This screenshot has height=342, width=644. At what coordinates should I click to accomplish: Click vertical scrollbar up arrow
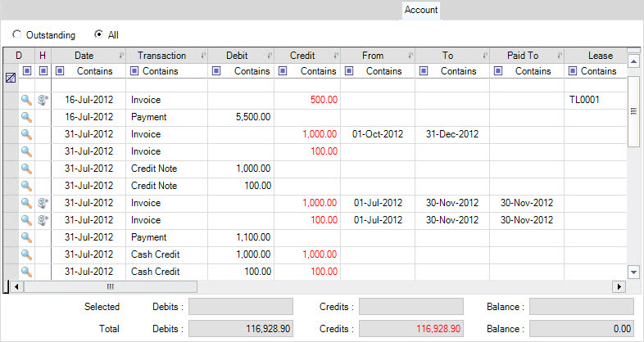(x=633, y=61)
